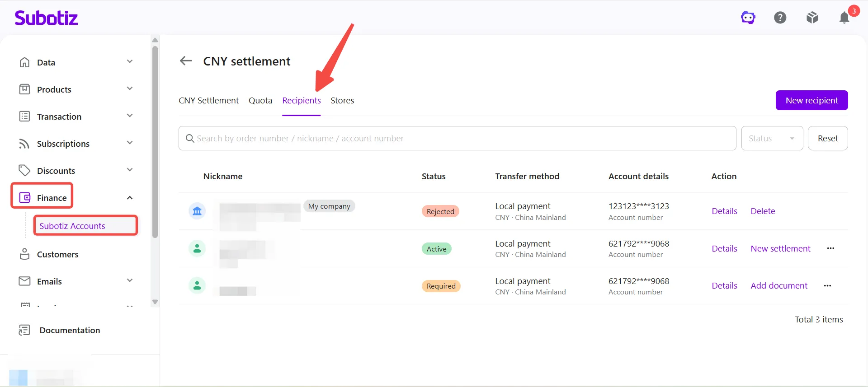Open Documentation in sidebar
Screen dimensions: 868x387
70,330
